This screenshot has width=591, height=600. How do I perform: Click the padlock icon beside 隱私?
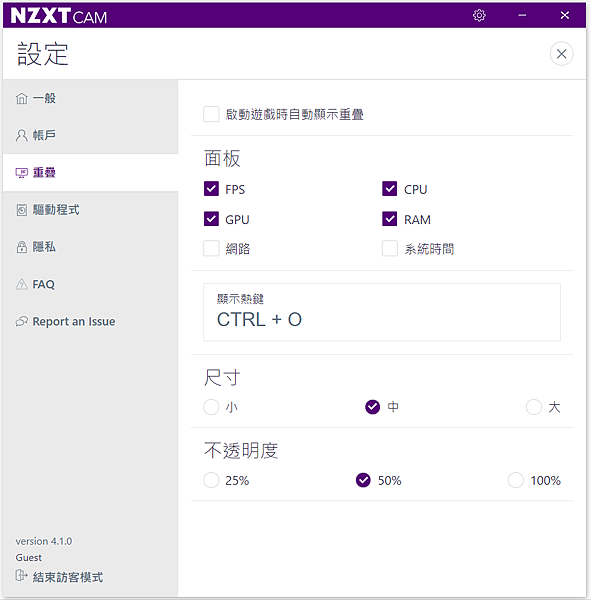coord(21,247)
